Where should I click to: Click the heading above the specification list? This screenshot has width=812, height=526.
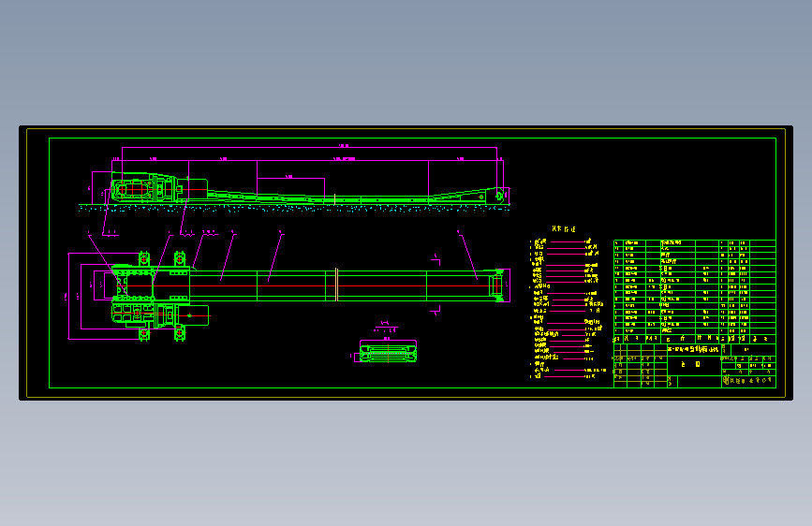[564, 228]
